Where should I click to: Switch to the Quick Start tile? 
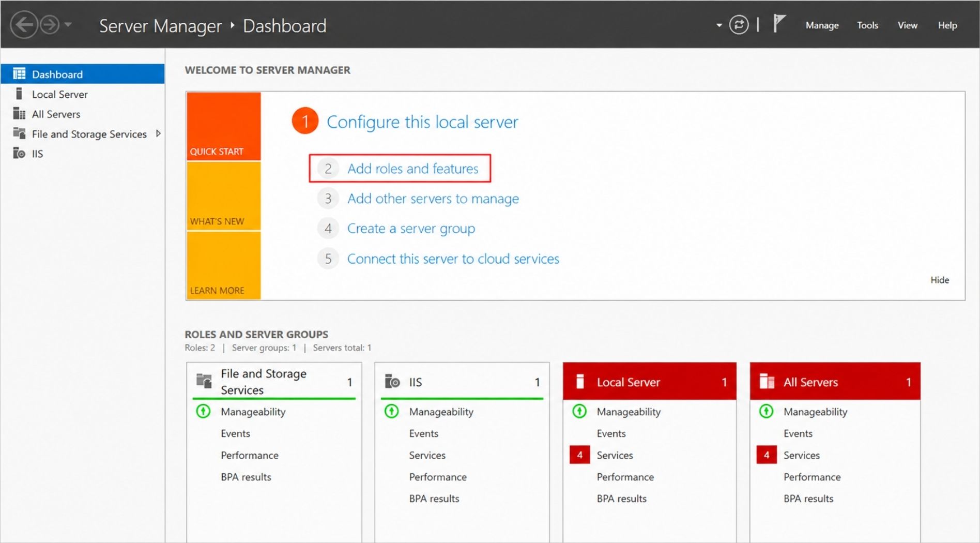click(x=223, y=126)
